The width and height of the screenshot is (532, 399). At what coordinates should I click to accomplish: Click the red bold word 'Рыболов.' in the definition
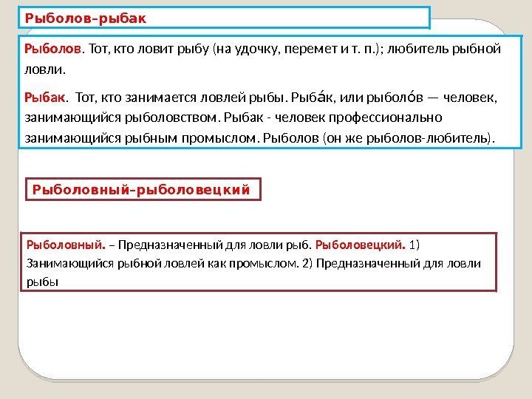tap(54, 49)
